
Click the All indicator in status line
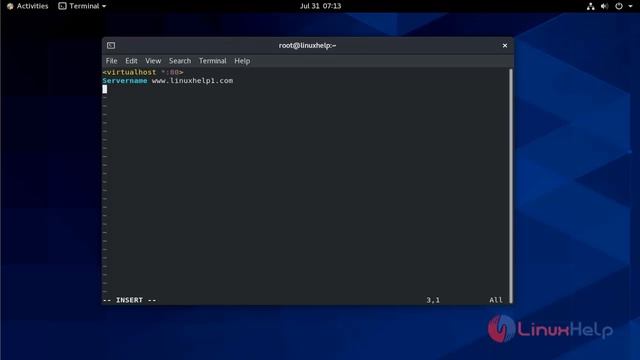tap(496, 300)
